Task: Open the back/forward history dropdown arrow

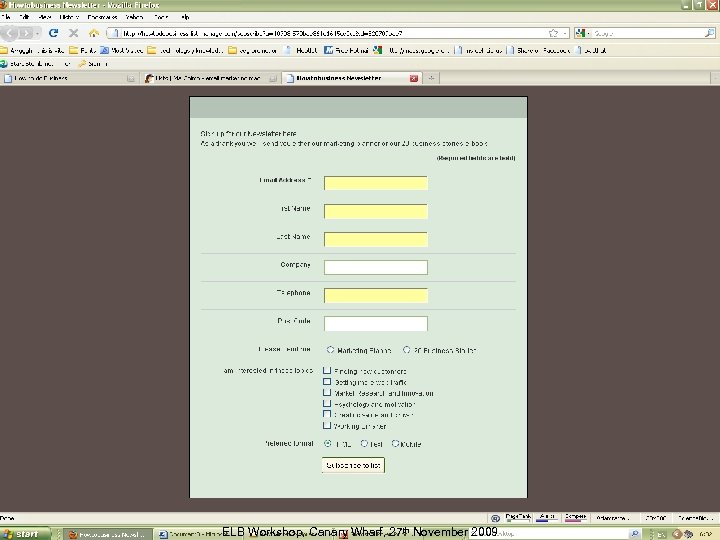Action: [x=38, y=34]
